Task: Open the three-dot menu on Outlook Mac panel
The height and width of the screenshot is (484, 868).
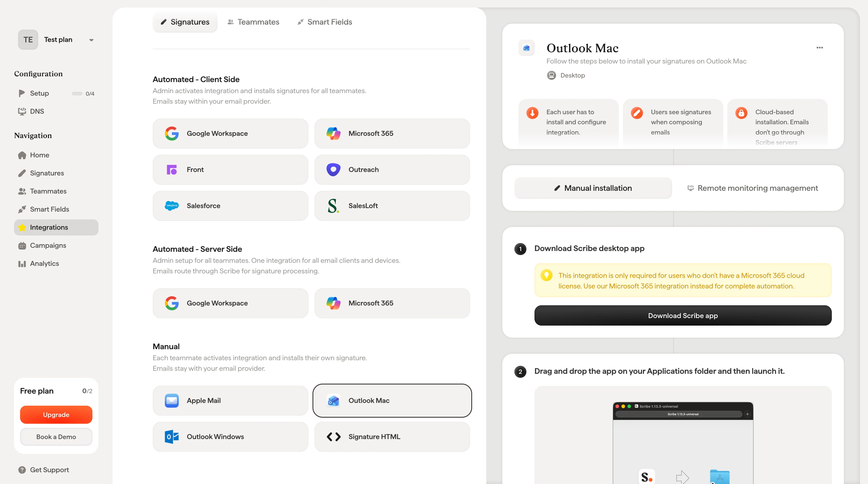Action: 820,47
